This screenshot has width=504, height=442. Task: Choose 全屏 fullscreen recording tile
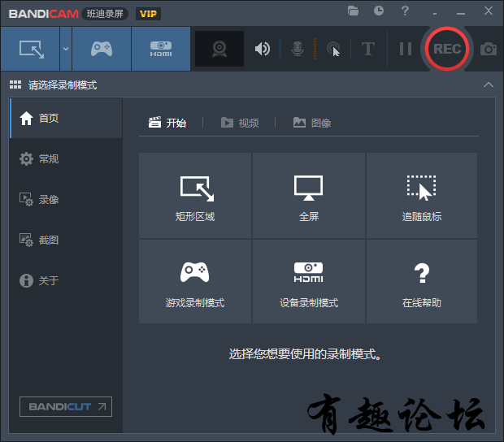click(x=309, y=196)
